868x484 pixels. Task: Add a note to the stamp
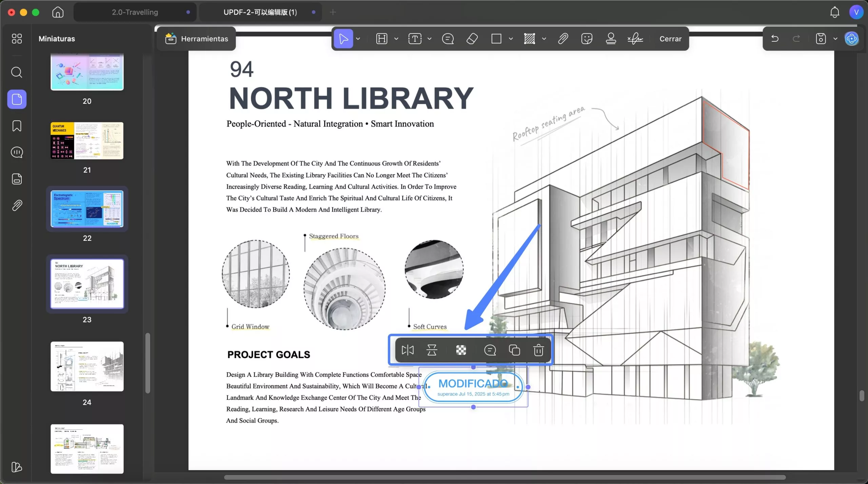(x=490, y=350)
